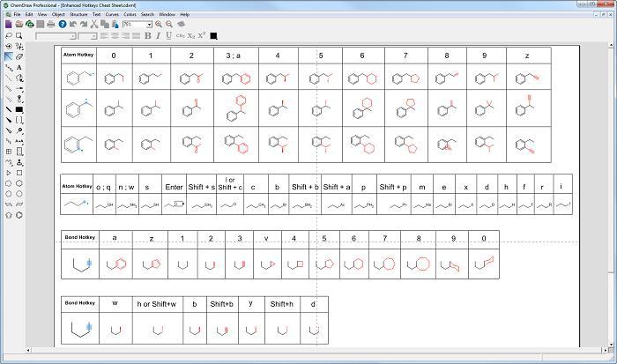This screenshot has height=364, width=617.
Task: Open the Colors menu
Action: point(130,14)
